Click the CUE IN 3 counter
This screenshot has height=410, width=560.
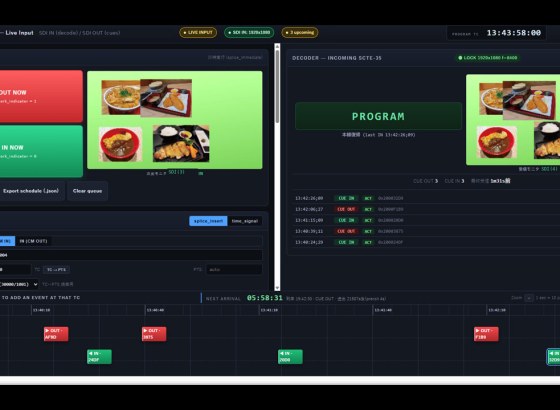[454, 181]
